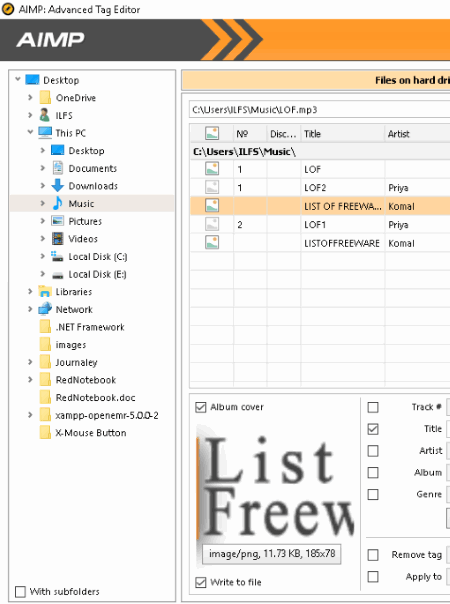Click the AIMP title bar app icon
450x604 pixels.
point(8,9)
